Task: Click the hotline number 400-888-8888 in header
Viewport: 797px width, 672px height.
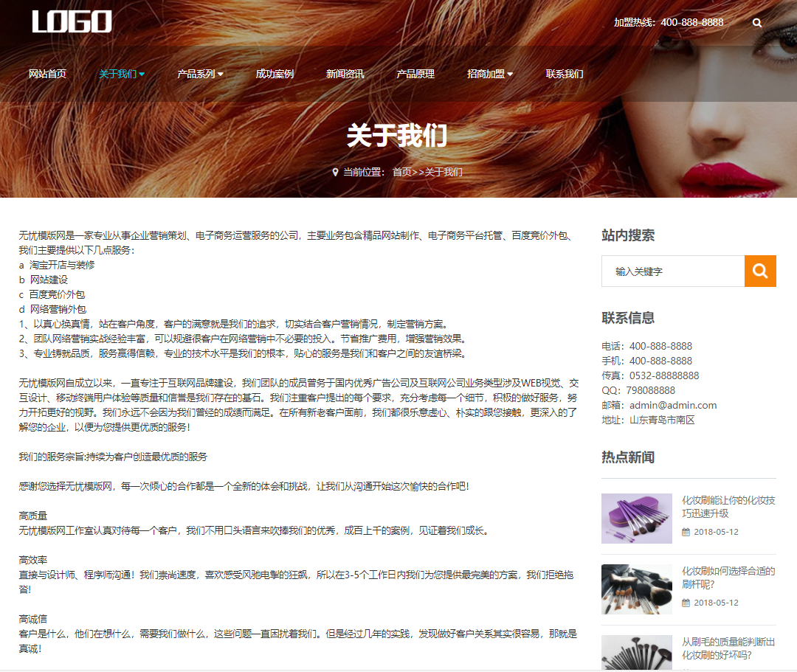Action: [691, 22]
